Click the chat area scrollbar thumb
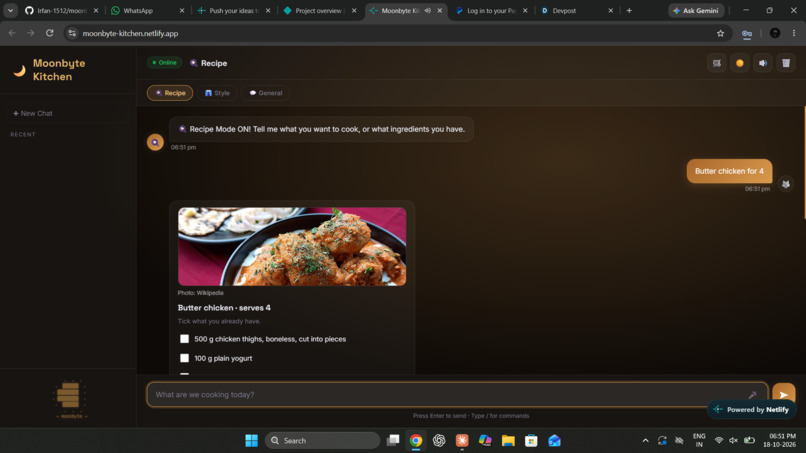 [804, 162]
